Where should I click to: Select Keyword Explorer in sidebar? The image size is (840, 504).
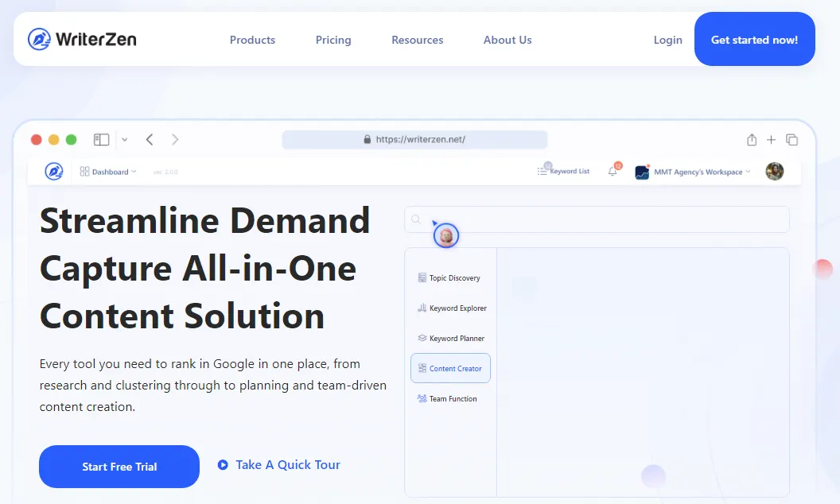point(450,308)
